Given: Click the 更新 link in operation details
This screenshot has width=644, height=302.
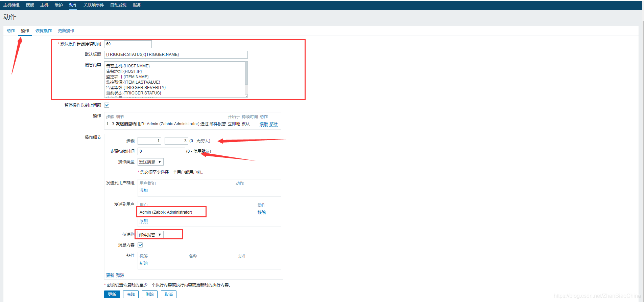Looking at the screenshot, I should 110,275.
